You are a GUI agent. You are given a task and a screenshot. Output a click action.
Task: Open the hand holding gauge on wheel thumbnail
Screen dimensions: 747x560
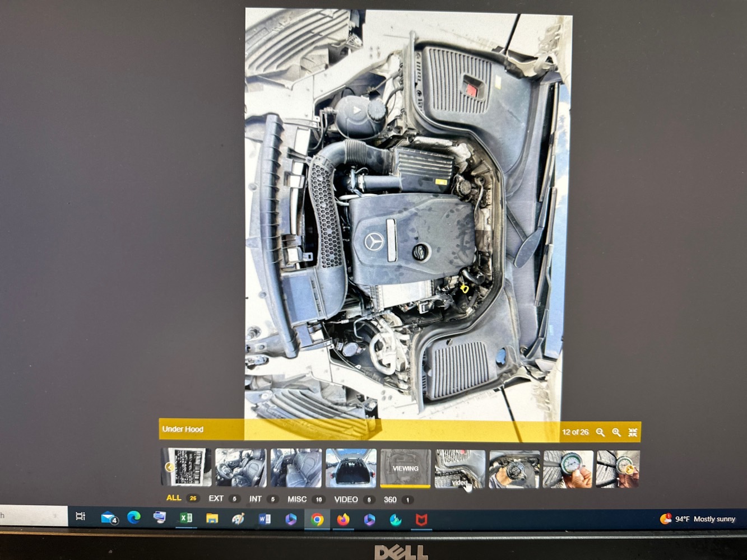pyautogui.click(x=514, y=469)
